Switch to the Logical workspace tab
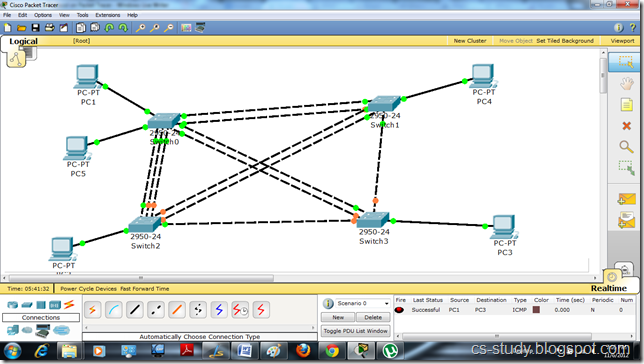 [x=23, y=41]
